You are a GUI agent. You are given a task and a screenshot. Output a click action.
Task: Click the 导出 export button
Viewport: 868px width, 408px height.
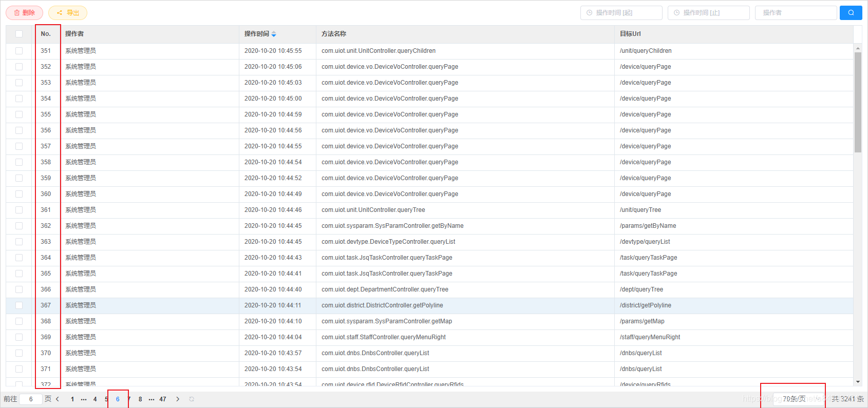coord(68,13)
